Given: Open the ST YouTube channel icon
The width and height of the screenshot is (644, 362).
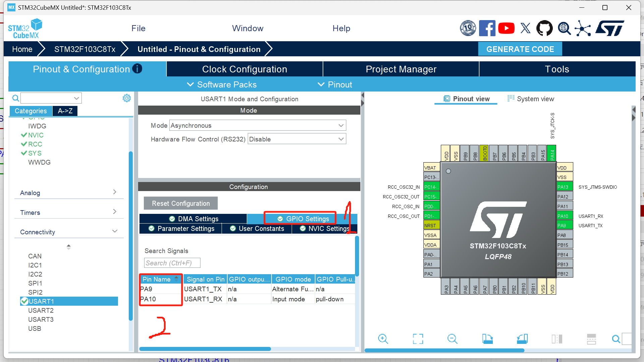Looking at the screenshot, I should pyautogui.click(x=506, y=28).
